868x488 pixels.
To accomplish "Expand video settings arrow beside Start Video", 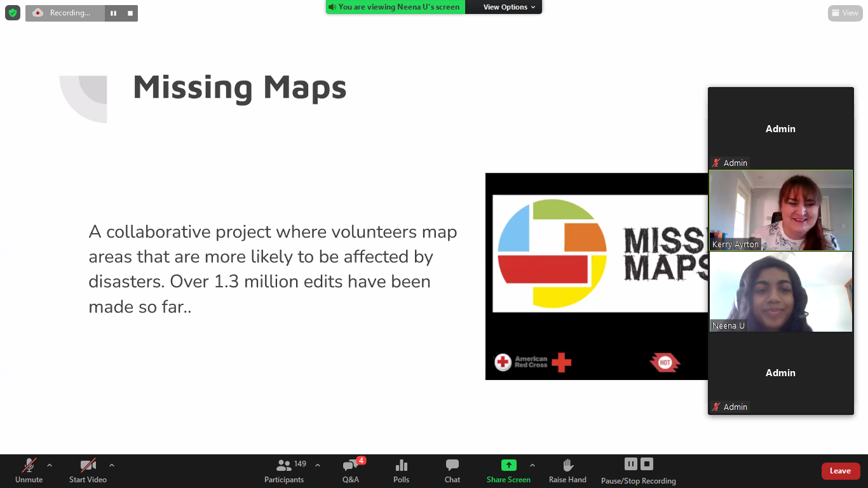I will click(x=112, y=465).
